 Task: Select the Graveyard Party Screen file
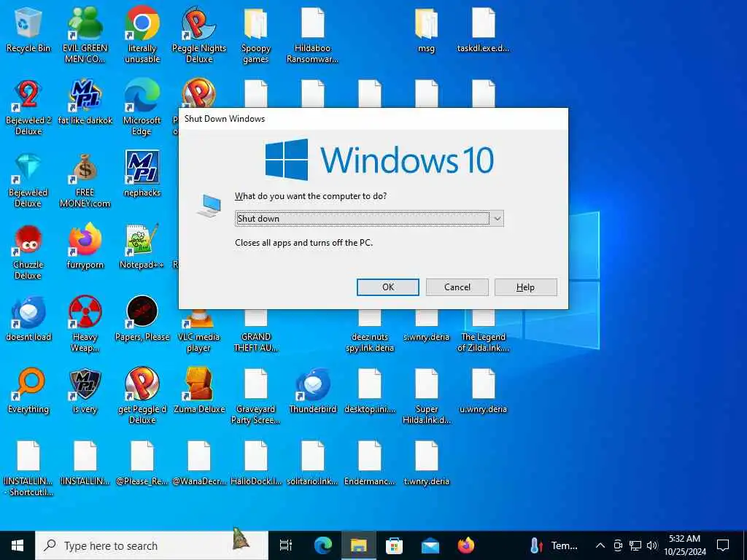pyautogui.click(x=256, y=396)
